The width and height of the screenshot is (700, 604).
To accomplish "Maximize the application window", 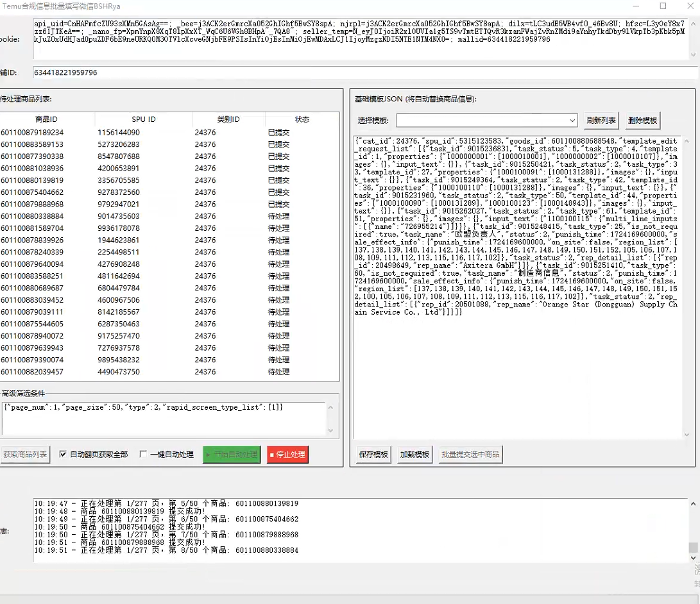I will (x=663, y=6).
